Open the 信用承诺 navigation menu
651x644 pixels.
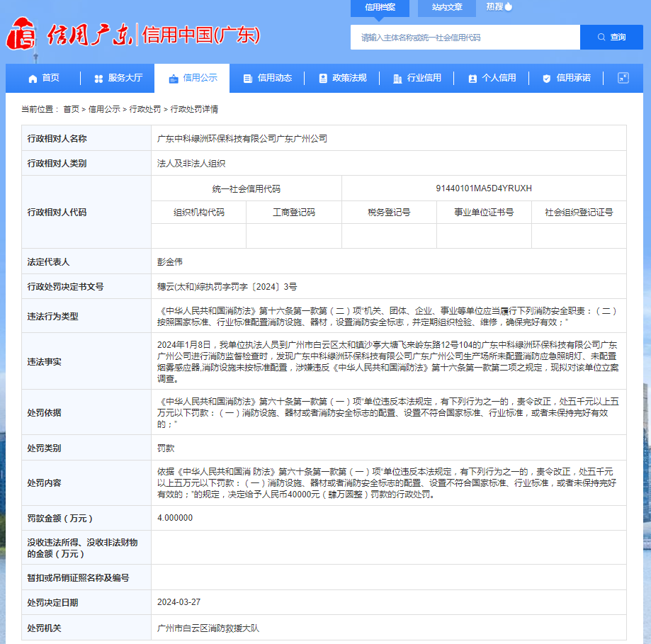567,78
